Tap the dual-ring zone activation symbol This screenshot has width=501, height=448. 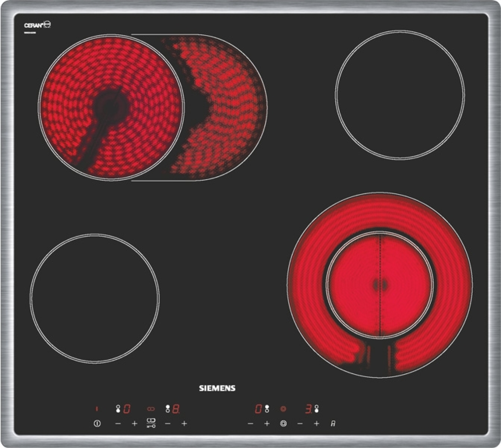point(283,423)
